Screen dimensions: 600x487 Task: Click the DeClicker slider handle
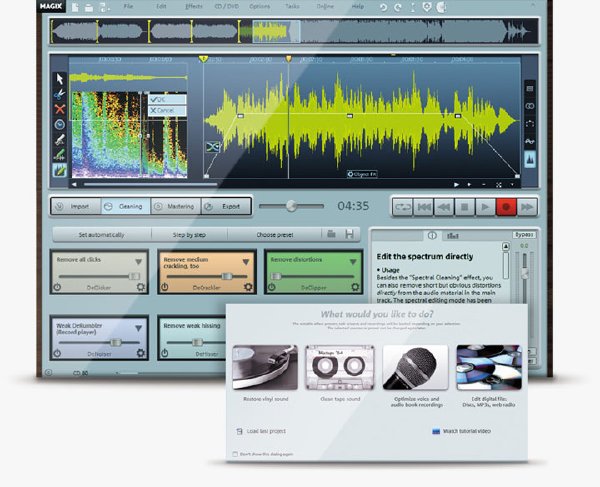[134, 276]
